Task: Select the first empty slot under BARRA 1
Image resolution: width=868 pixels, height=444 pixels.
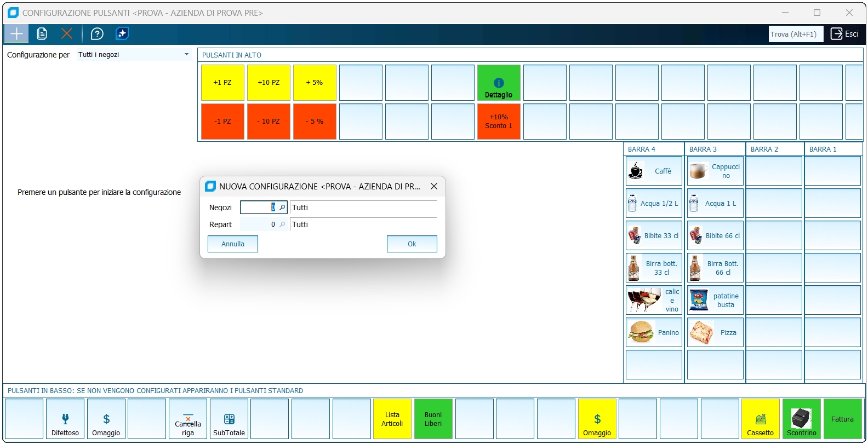Action: tap(833, 171)
